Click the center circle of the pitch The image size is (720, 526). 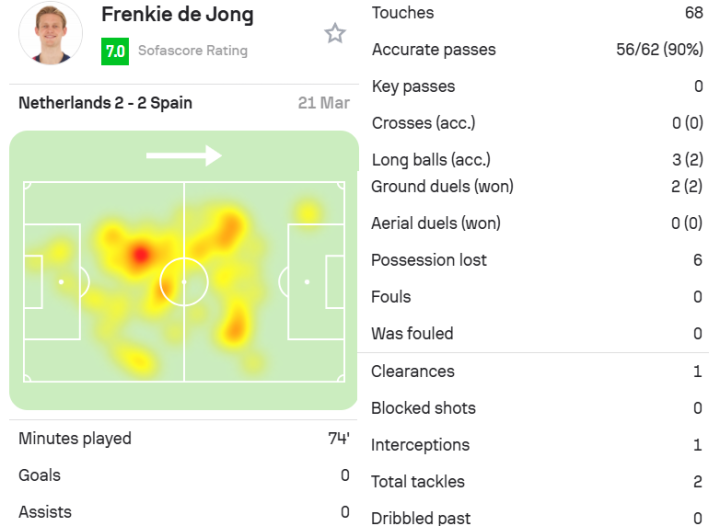pos(183,282)
